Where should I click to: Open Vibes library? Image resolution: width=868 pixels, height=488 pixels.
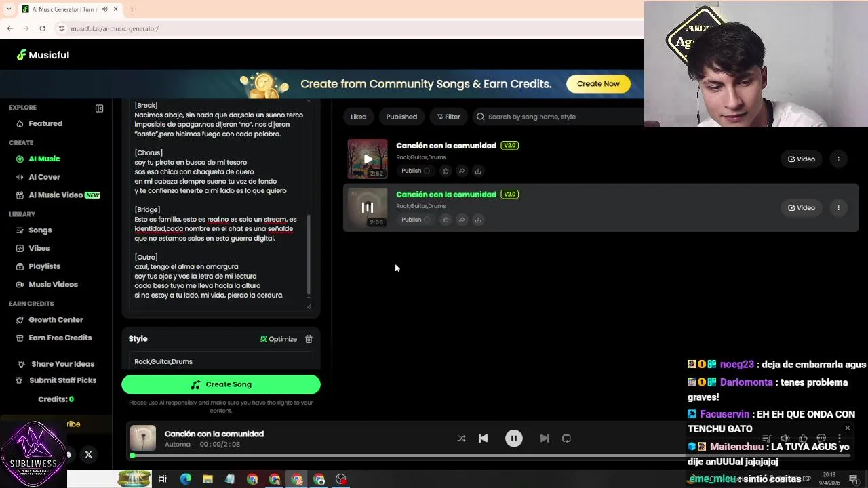coord(39,248)
